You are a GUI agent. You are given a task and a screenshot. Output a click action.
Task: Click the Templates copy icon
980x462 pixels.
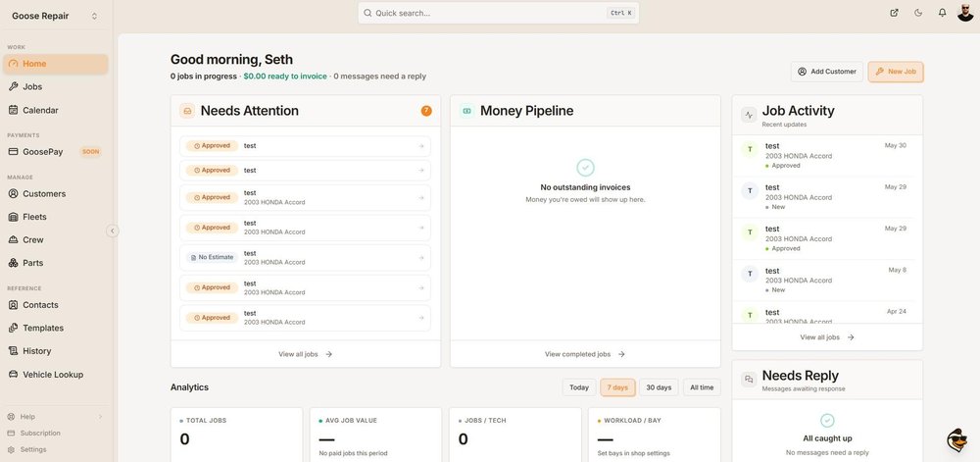click(x=13, y=329)
